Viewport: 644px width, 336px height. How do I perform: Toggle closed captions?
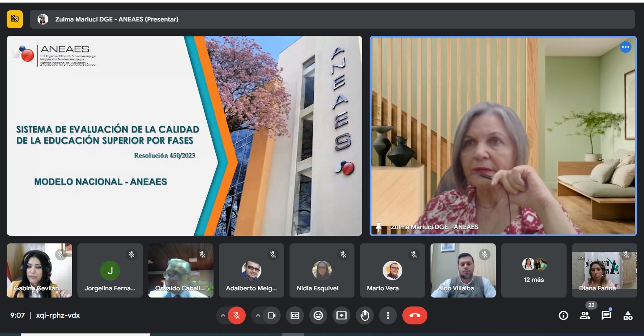pos(295,315)
